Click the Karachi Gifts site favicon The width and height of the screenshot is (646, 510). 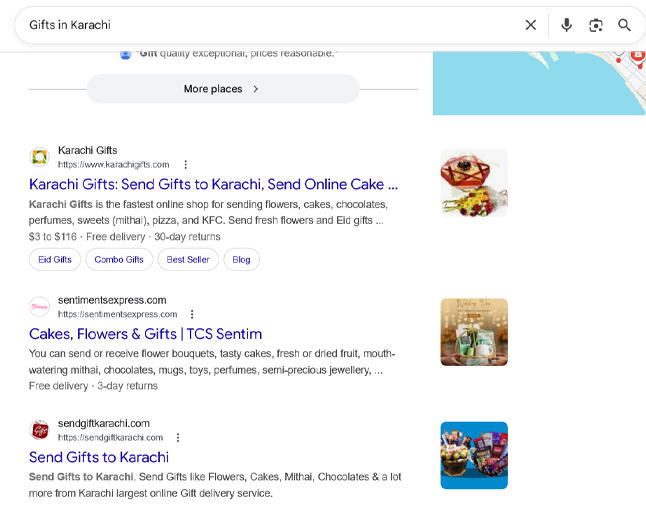click(39, 157)
